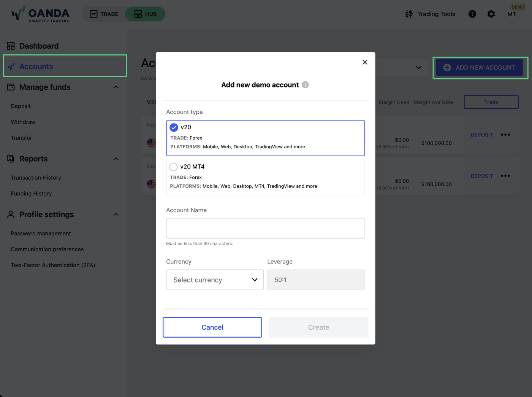Switch to the HUB tab
This screenshot has width=532, height=397.
[x=145, y=14]
